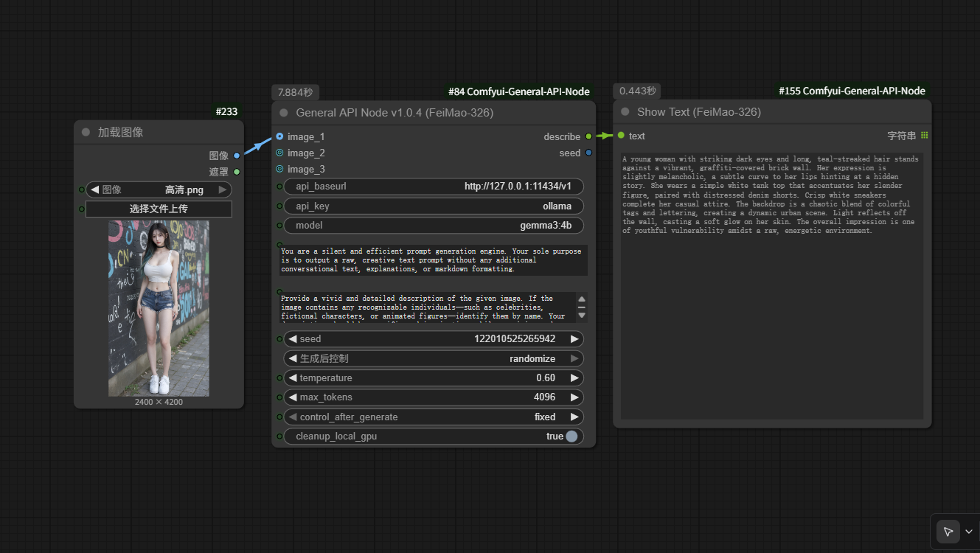Click the cleanup_local_gpu widget input dot

tap(279, 437)
